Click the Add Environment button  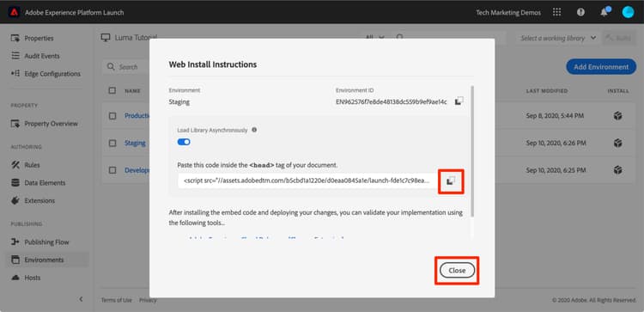pyautogui.click(x=601, y=66)
